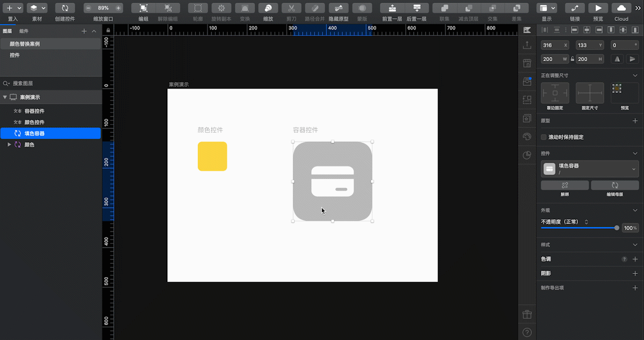Screen dimensions: 644x340
Task: Click the 搜索图层 search field
Action: pos(50,83)
